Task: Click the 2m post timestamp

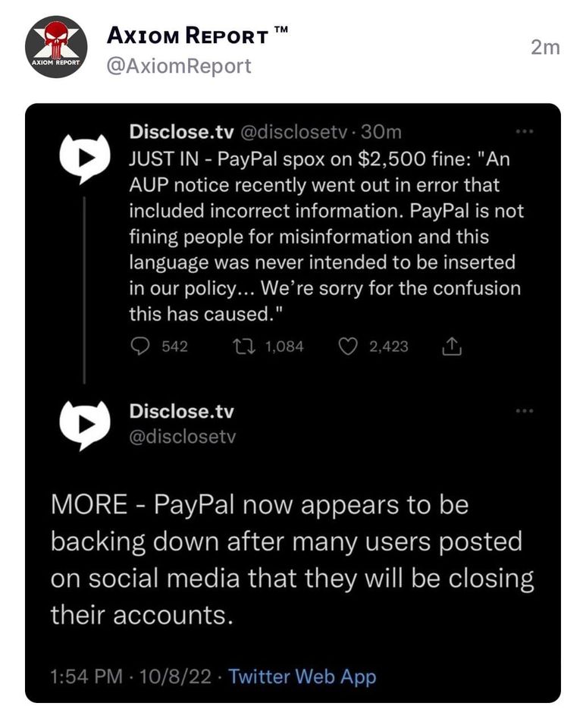Action: pyautogui.click(x=545, y=48)
